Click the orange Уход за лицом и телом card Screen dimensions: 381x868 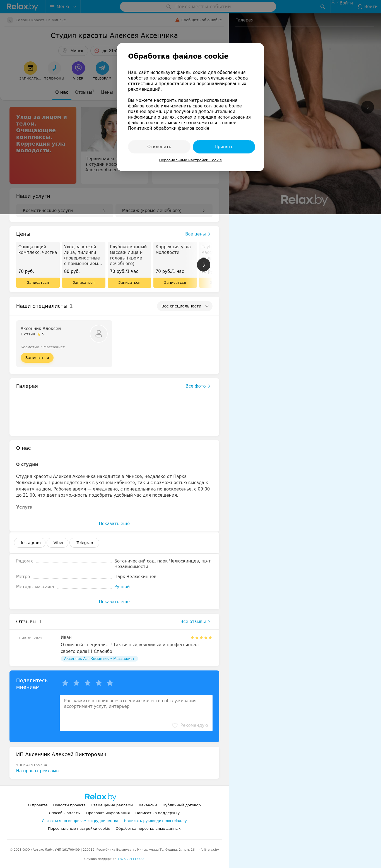tap(43, 145)
